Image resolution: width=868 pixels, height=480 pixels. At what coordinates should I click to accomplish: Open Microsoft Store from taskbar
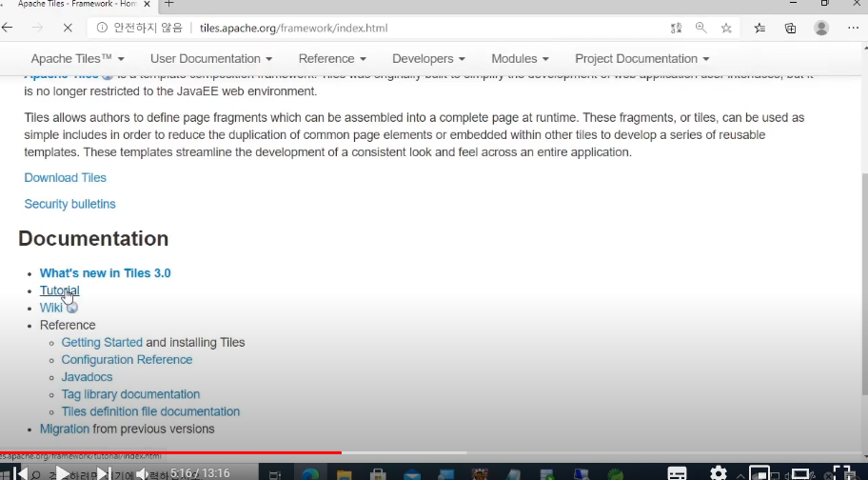click(378, 474)
